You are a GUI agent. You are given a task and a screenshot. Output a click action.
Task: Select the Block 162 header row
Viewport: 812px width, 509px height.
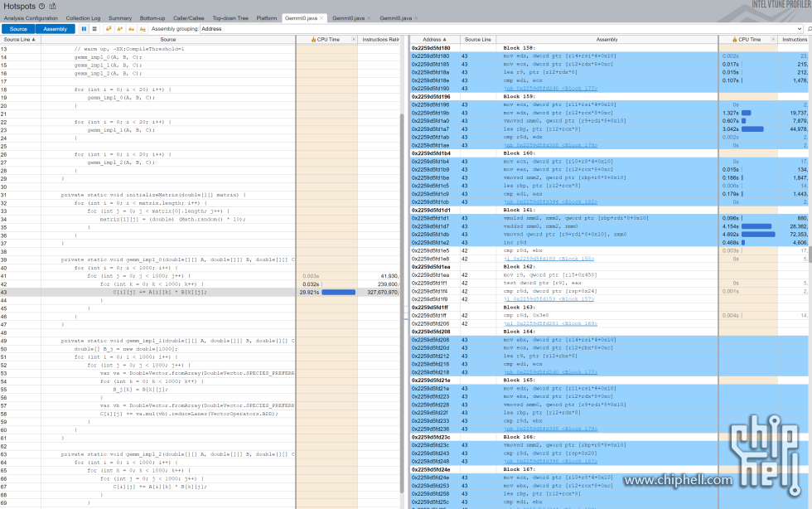[610, 267]
